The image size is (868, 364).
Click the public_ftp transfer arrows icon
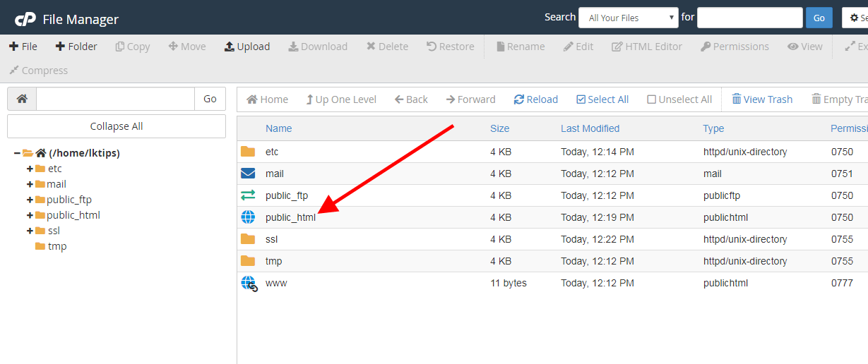(248, 195)
